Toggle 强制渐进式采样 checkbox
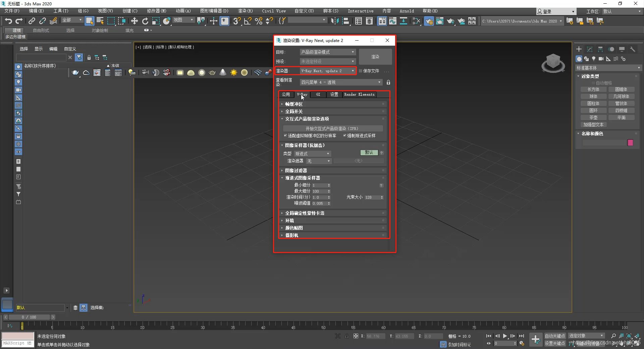Screen dimensions: 644x349 point(344,136)
